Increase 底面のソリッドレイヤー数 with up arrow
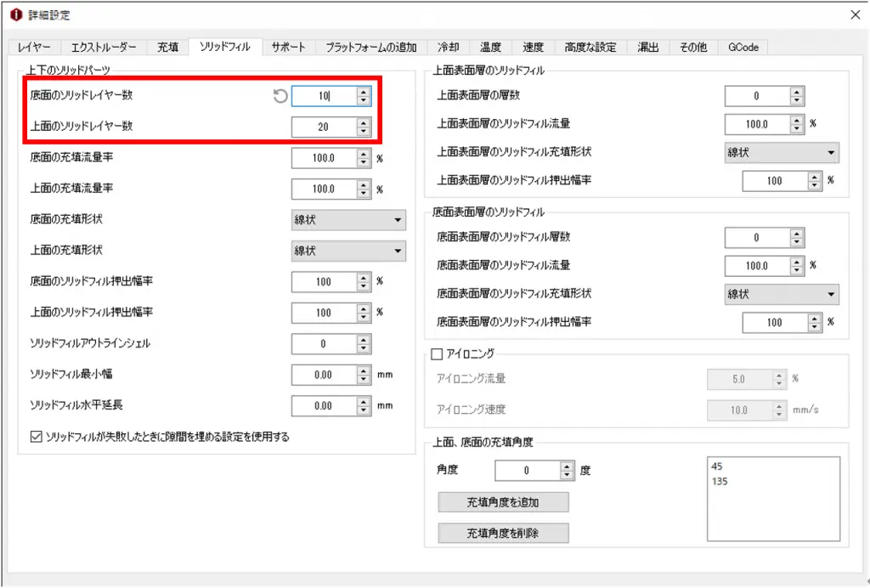Screen dimensions: 870x588 (x=364, y=92)
